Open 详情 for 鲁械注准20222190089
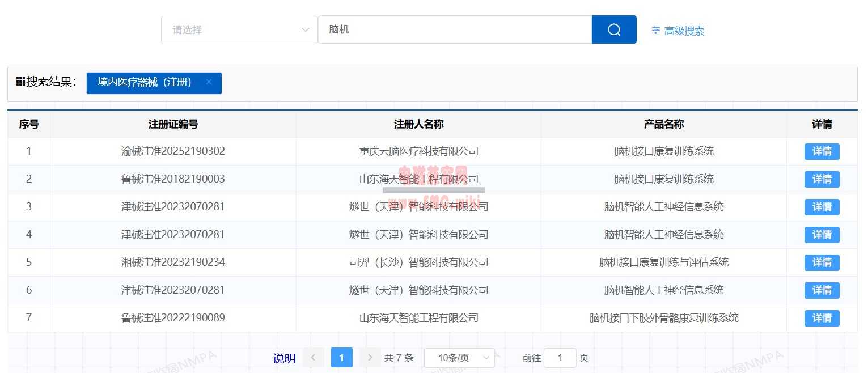This screenshot has height=373, width=868. [x=822, y=318]
